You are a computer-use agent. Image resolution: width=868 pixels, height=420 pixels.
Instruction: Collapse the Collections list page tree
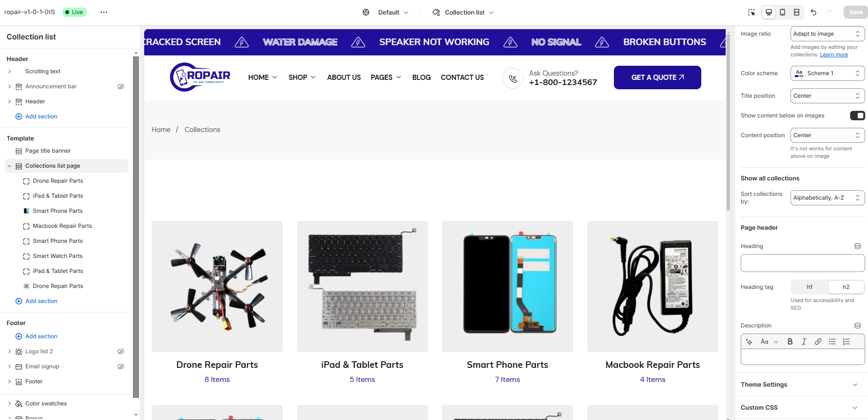(9, 166)
